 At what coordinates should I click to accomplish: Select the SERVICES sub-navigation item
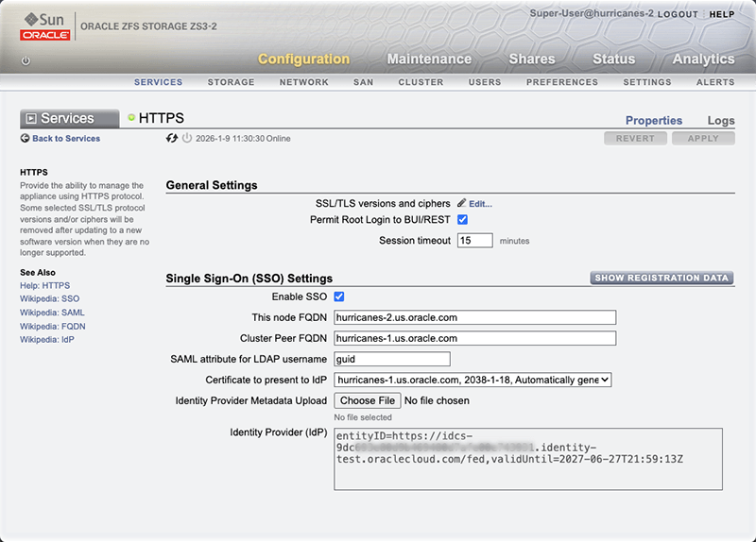tap(158, 82)
